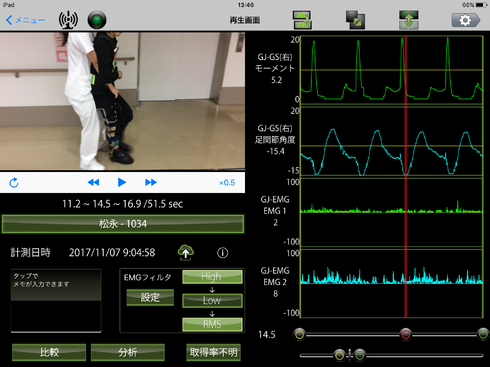This screenshot has width=490, height=367.
Task: Tap the 2017/11/07 9:04:58 measurement date
Action: [112, 253]
